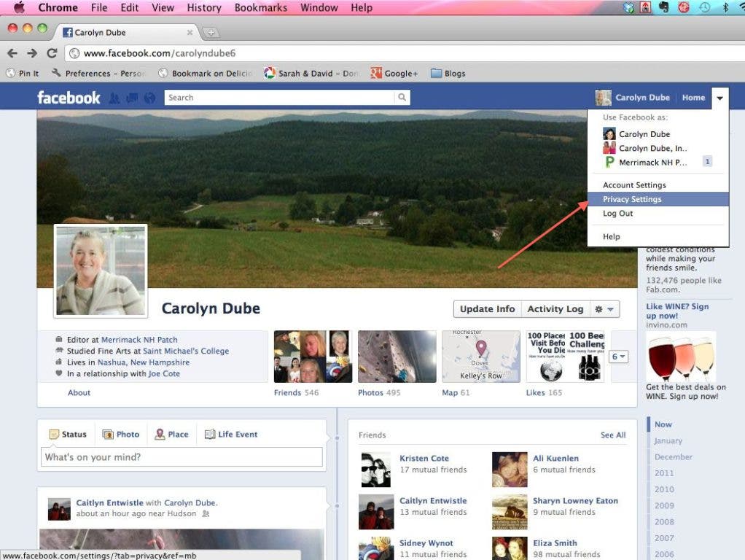The width and height of the screenshot is (745, 560).
Task: Open the Merrimack NH Patch link
Action: pos(139,340)
